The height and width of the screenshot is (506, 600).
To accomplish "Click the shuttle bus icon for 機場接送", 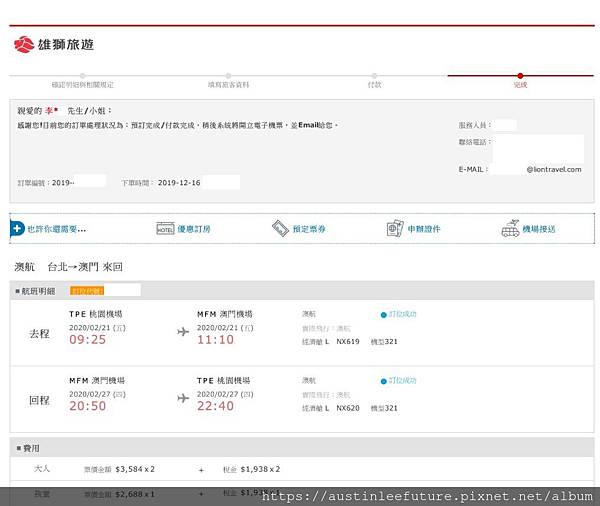I will coord(510,229).
